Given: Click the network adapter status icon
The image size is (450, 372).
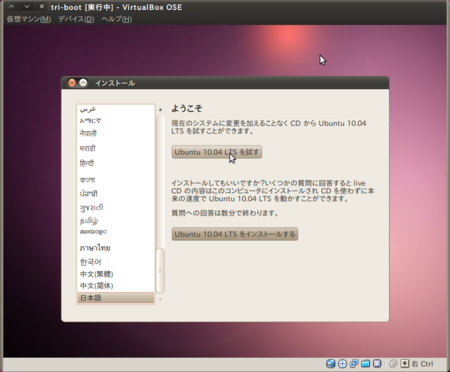Looking at the screenshot, I should [354, 364].
